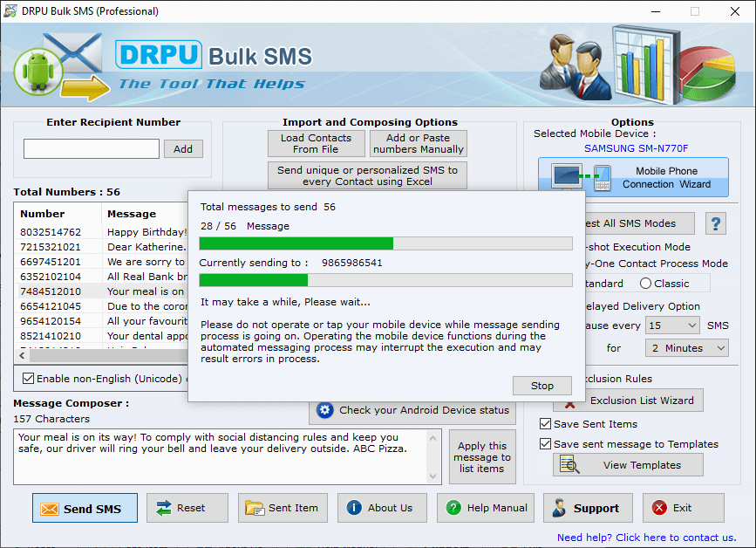756x548 pixels.
Task: Select row with number 7484512010
Action: click(102, 291)
